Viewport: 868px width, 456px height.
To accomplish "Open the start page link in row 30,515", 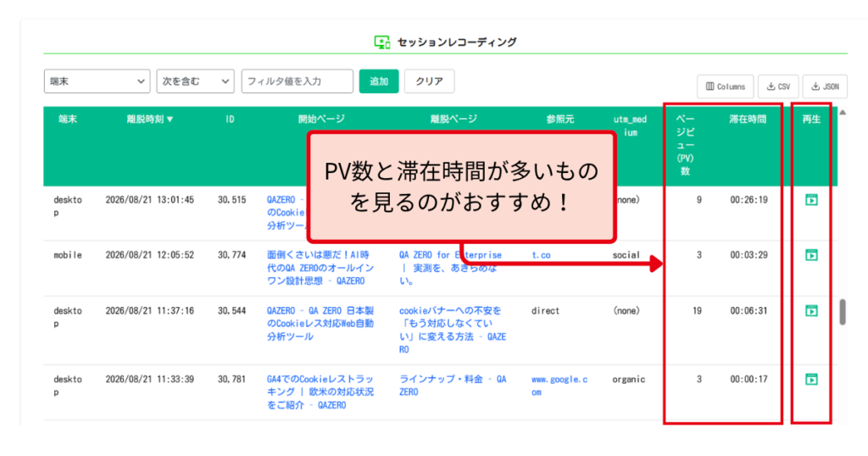I will click(287, 213).
